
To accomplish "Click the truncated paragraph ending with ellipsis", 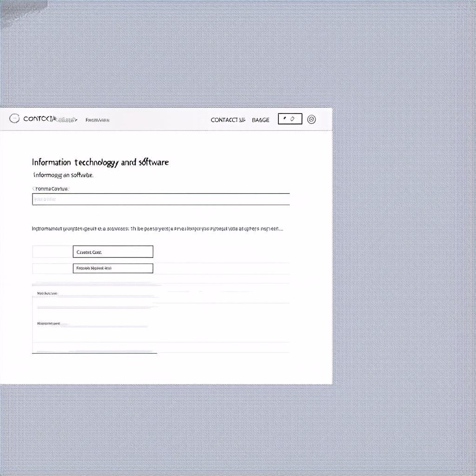I will [x=157, y=229].
